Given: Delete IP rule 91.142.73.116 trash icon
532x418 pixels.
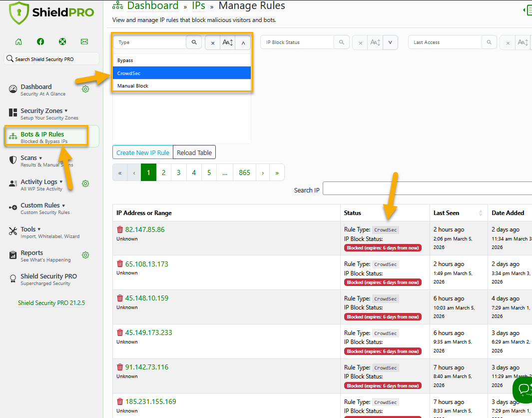Looking at the screenshot, I should click(120, 367).
